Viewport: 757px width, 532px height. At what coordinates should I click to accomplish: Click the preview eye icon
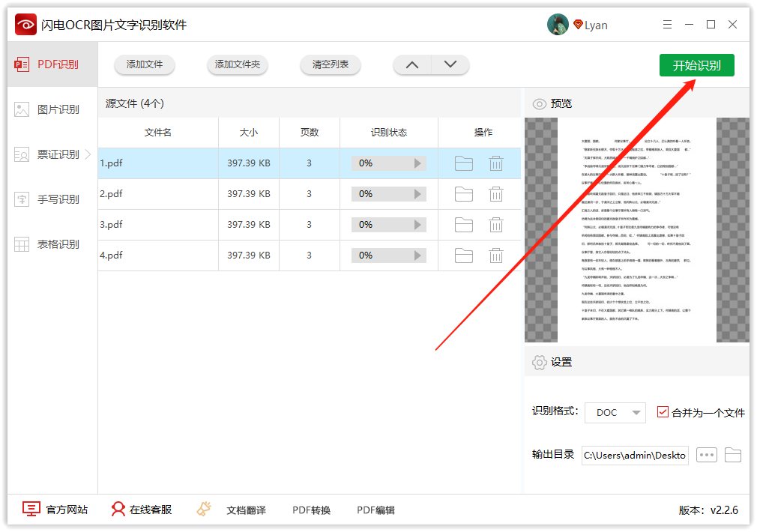(x=539, y=104)
